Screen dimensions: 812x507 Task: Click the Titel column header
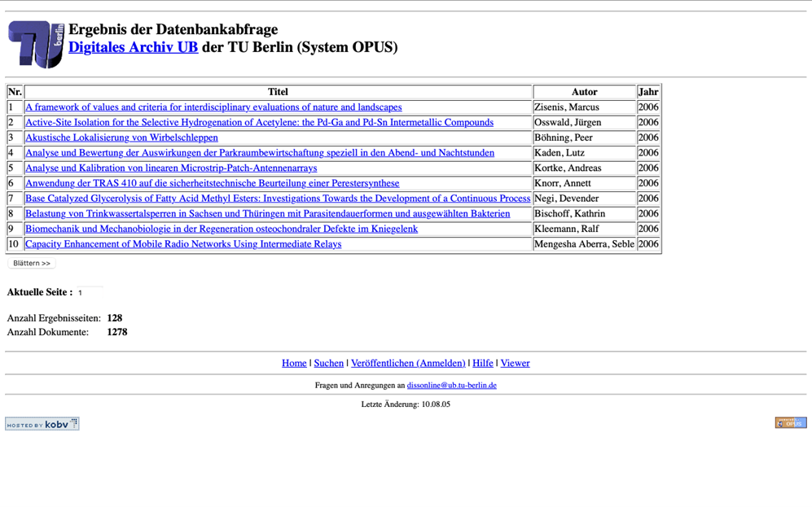[x=278, y=92]
